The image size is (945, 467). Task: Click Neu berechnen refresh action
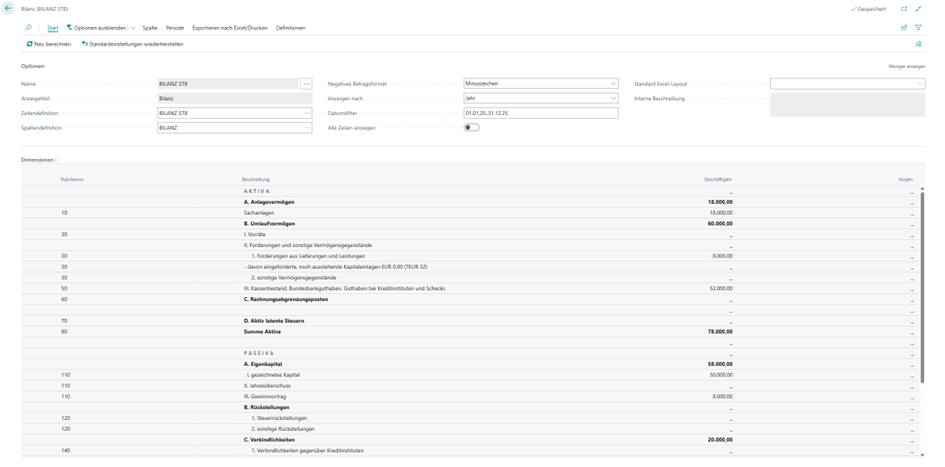pyautogui.click(x=49, y=44)
